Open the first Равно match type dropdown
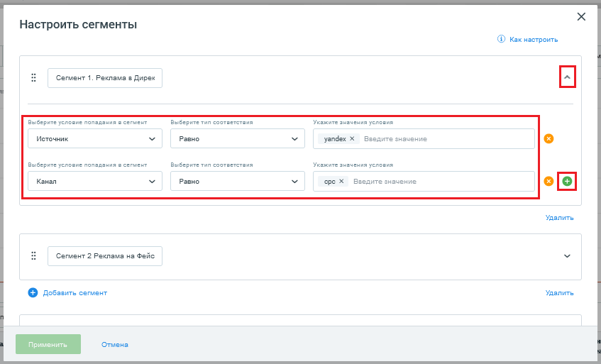Screen dimensions: 601x364 [x=238, y=138]
